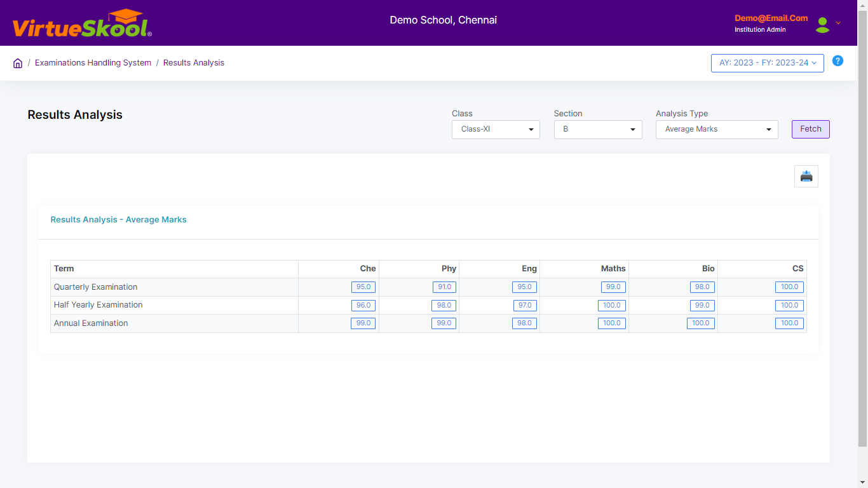
Task: Click Half Yearly Examination CS value 100.0
Action: coord(790,306)
